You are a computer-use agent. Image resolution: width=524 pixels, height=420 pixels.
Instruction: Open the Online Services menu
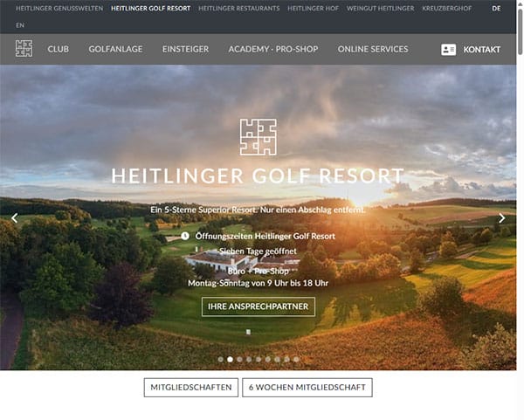pyautogui.click(x=373, y=49)
